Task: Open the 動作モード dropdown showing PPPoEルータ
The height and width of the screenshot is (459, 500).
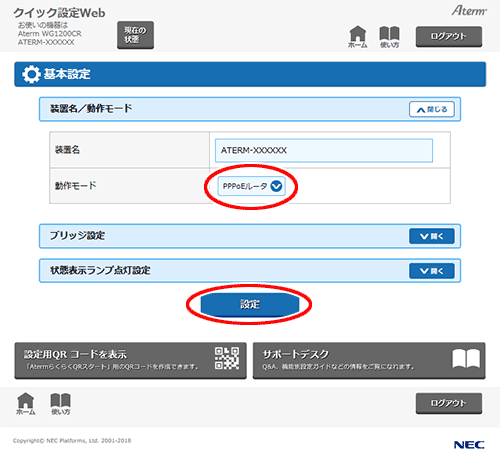Action: tap(251, 186)
